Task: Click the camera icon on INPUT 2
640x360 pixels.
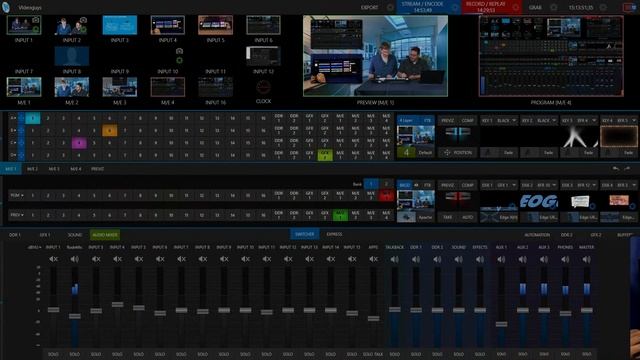Action: [x=84, y=20]
